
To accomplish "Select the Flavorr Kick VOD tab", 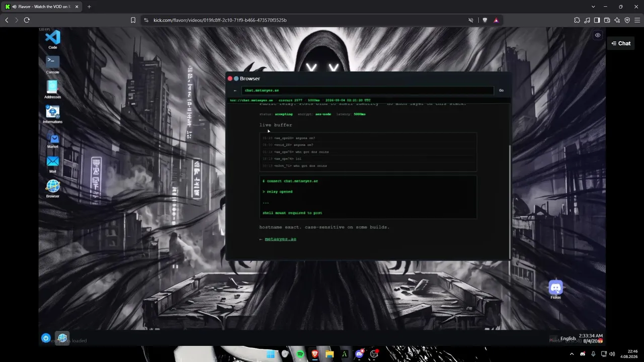I will coord(41,7).
